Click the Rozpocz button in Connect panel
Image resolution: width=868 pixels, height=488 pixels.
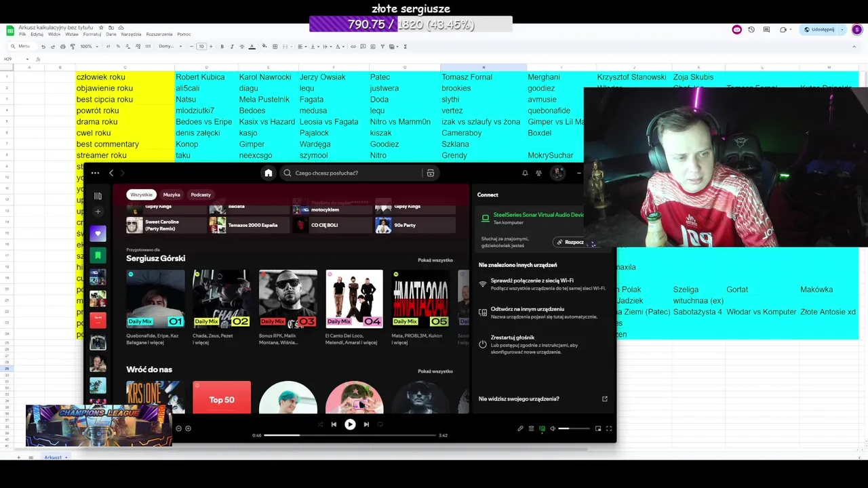click(x=570, y=242)
